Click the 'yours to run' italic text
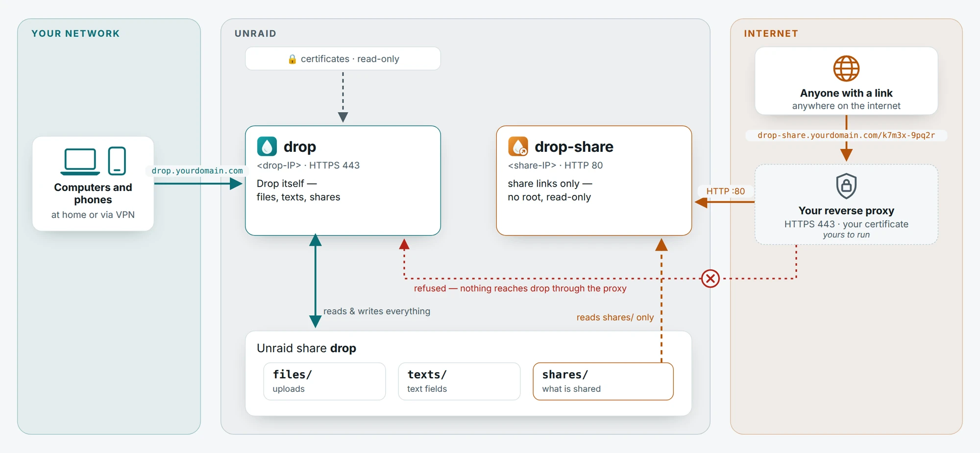The width and height of the screenshot is (980, 453). tap(846, 235)
